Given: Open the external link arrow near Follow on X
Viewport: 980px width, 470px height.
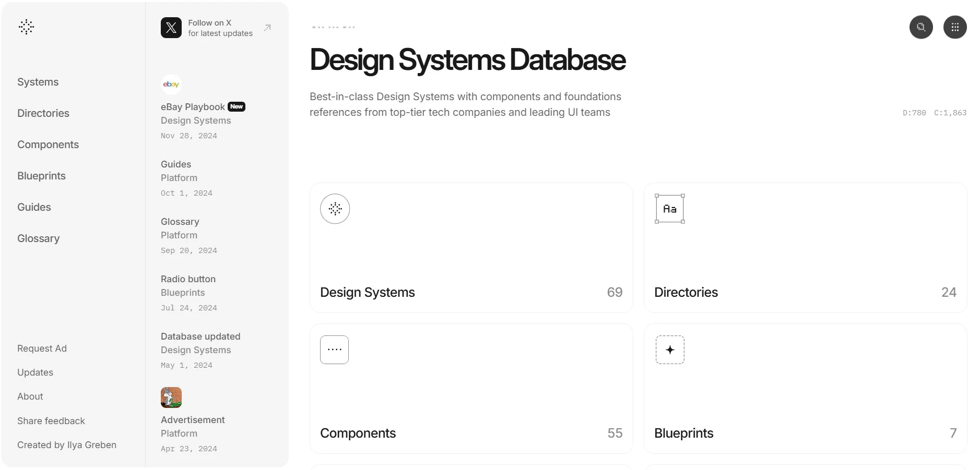Looking at the screenshot, I should point(267,27).
